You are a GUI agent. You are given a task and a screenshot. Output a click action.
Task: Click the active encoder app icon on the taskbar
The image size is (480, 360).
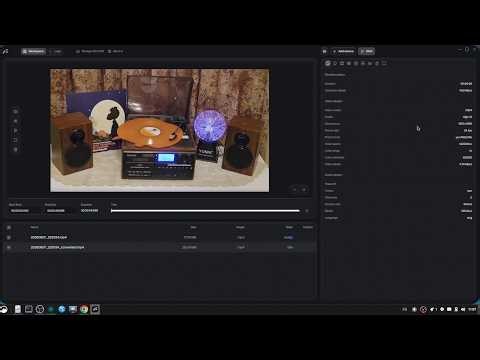95,309
